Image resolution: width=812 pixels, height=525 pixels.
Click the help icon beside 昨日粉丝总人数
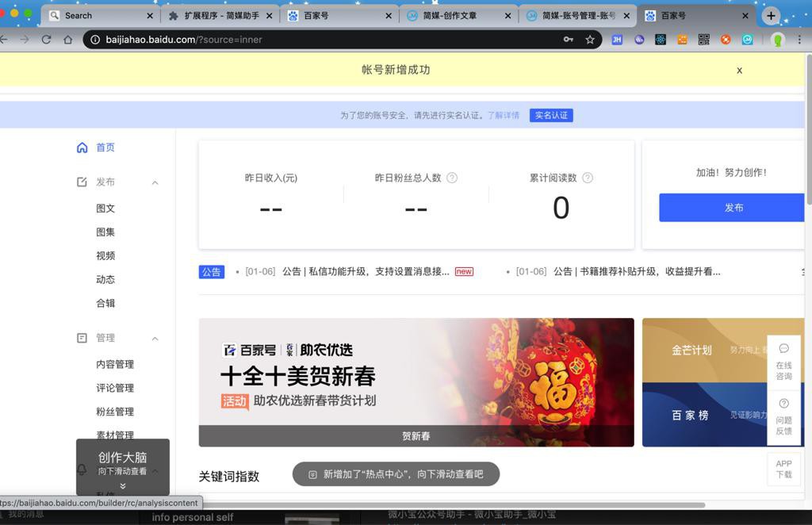[x=452, y=178]
